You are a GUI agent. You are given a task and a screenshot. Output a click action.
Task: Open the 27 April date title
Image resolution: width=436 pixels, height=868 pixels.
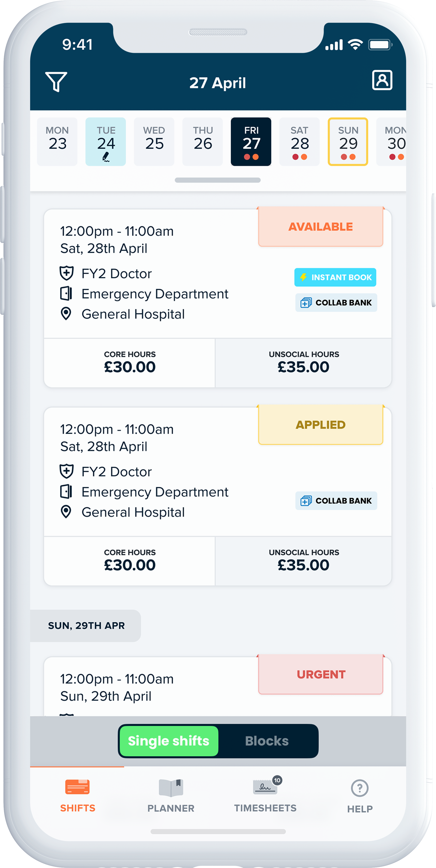click(x=217, y=83)
